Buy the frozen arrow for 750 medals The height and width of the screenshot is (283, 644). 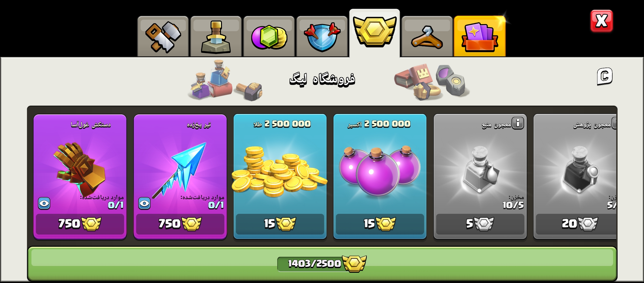pos(180,224)
